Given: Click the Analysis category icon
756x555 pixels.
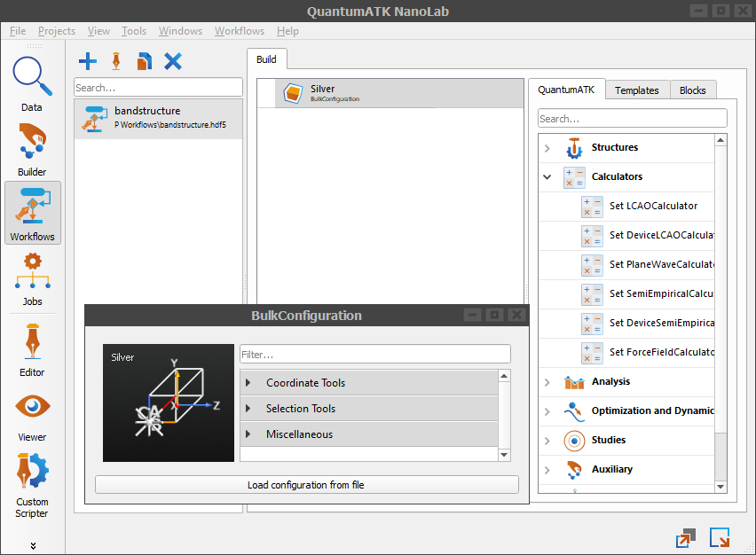Looking at the screenshot, I should point(574,382).
